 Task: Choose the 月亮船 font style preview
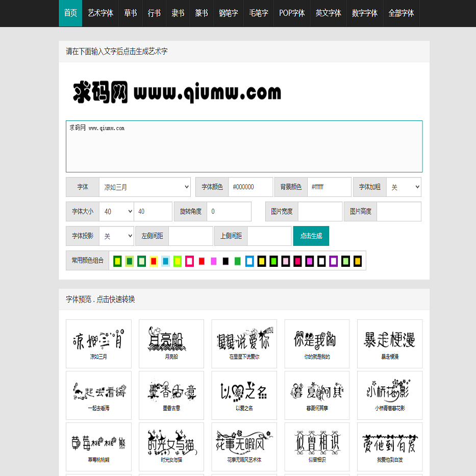pos(171,343)
